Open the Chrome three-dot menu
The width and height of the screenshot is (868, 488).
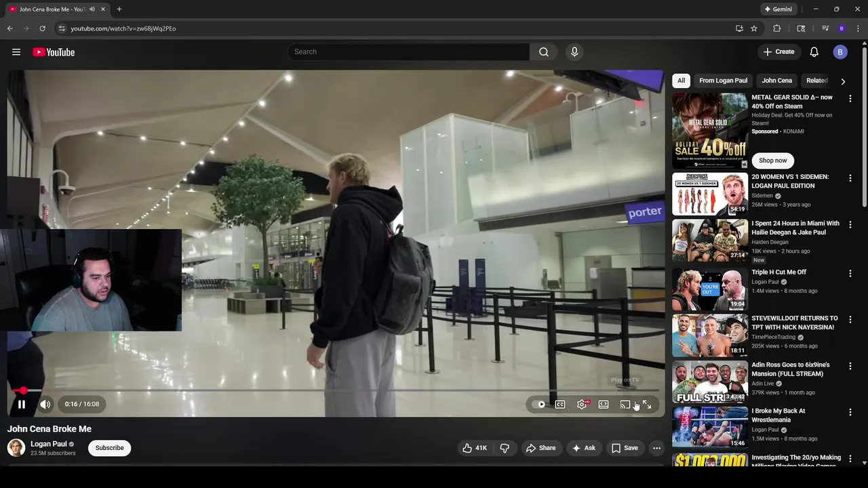pos(857,28)
